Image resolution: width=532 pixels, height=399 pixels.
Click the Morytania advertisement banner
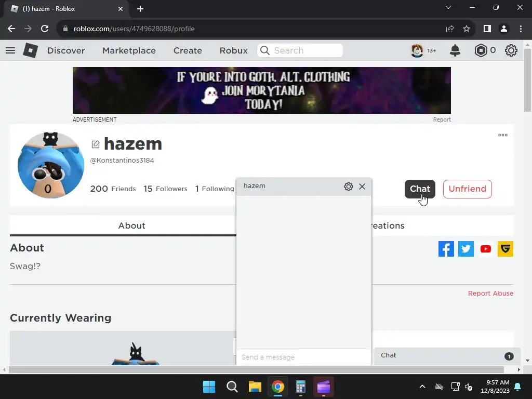pos(262,90)
